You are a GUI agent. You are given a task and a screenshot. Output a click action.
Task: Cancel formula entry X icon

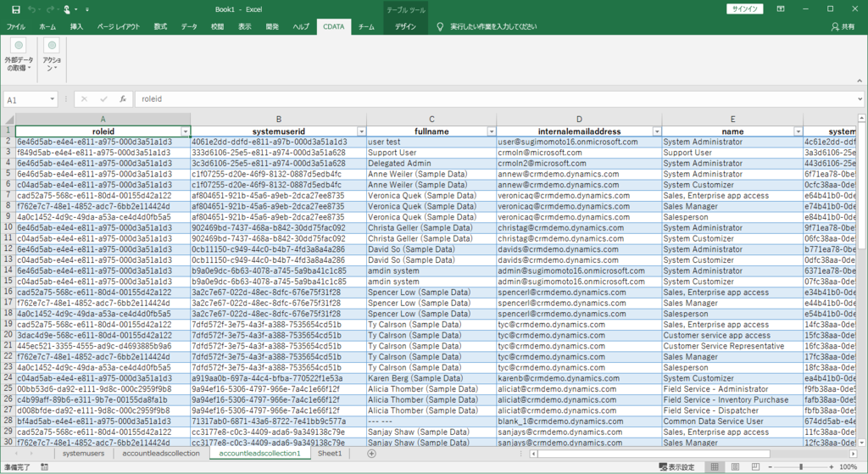[84, 99]
